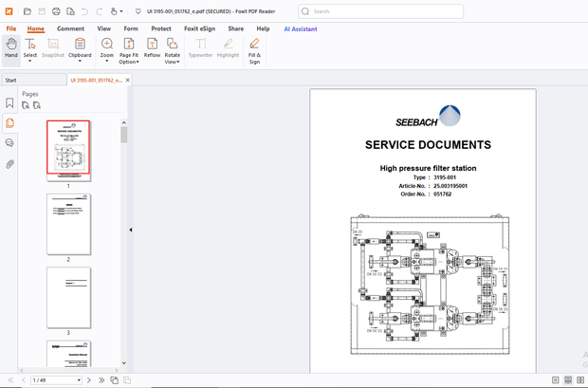Open the Attachments side panel
This screenshot has width=588, height=388.
tap(9, 164)
